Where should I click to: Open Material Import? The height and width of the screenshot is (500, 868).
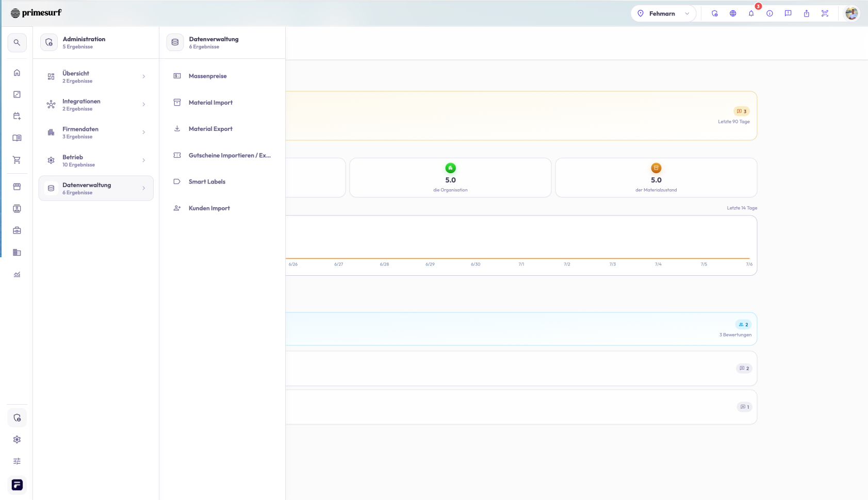[222, 103]
